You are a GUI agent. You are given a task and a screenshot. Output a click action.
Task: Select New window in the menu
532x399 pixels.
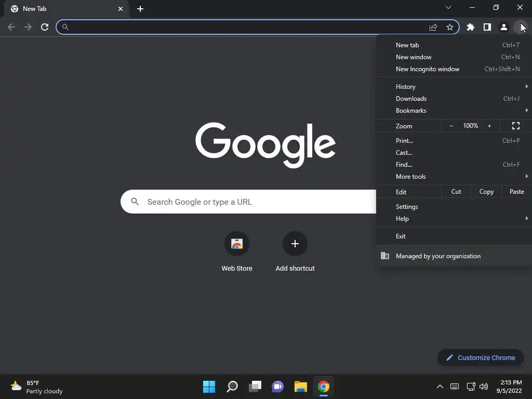pos(454,57)
